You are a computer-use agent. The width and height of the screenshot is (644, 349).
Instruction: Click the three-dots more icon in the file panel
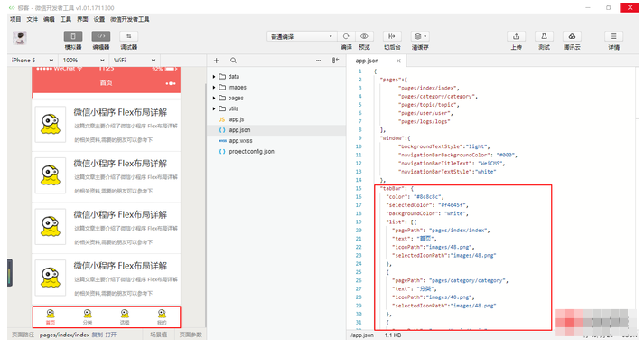[x=318, y=61]
